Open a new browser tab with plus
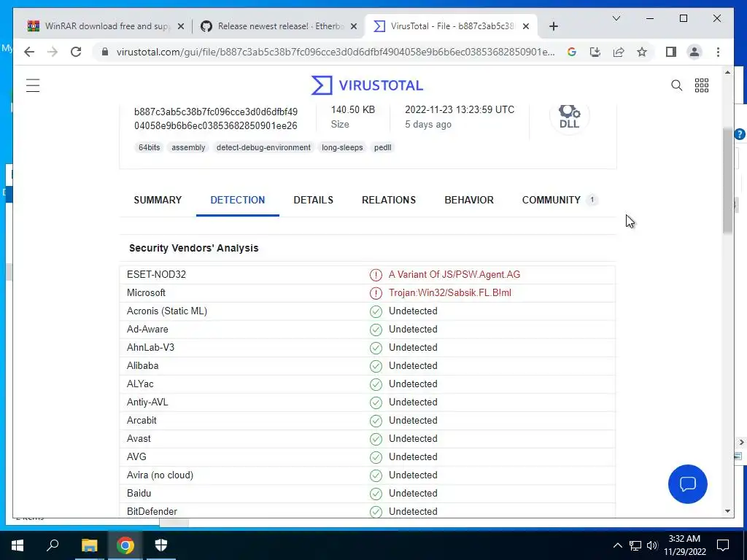Viewport: 747px width, 560px height. click(553, 26)
